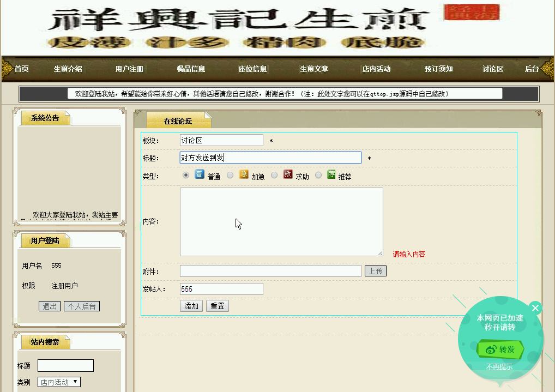Click the green 转发 weibo button
This screenshot has width=555, height=392.
coord(500,349)
